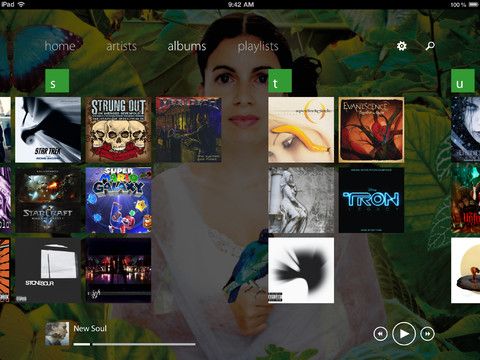480x360 pixels.
Task: Open the dark blue house album cover
Action: click(x=189, y=130)
